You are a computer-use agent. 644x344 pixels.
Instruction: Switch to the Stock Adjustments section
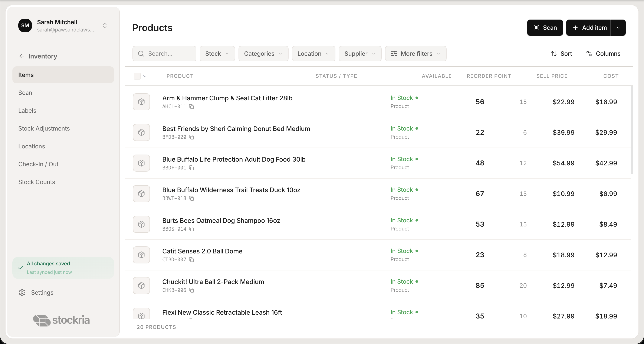44,128
